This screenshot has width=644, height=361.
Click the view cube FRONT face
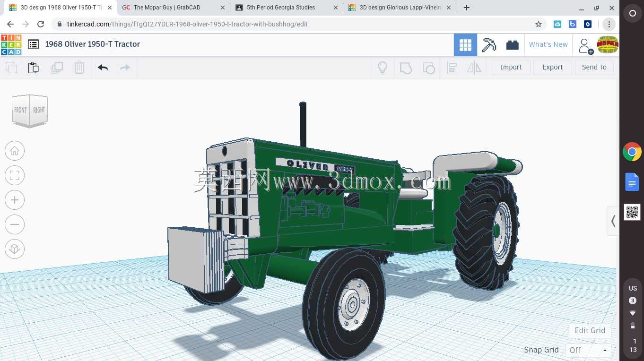pos(20,110)
